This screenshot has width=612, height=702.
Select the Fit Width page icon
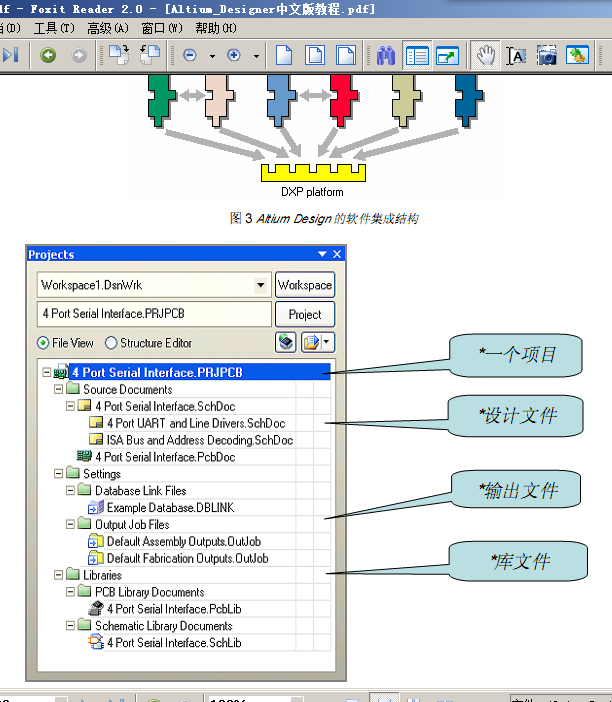[x=346, y=56]
